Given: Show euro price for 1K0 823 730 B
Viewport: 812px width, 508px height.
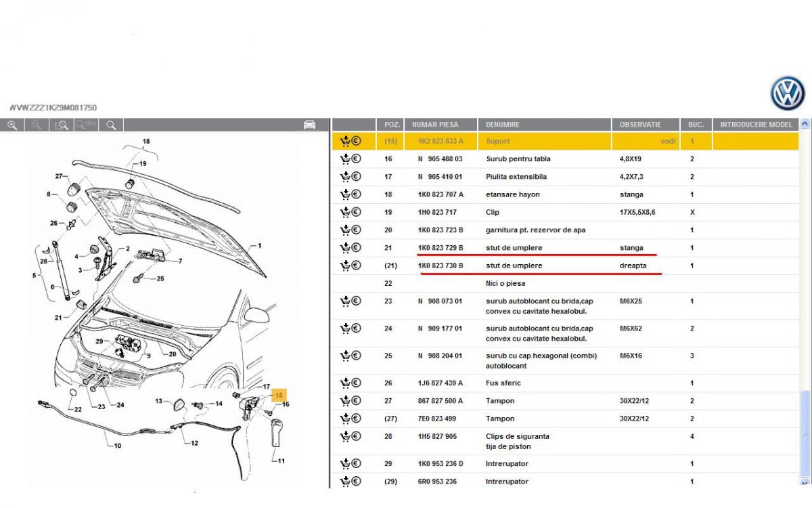Looking at the screenshot, I should tap(356, 265).
